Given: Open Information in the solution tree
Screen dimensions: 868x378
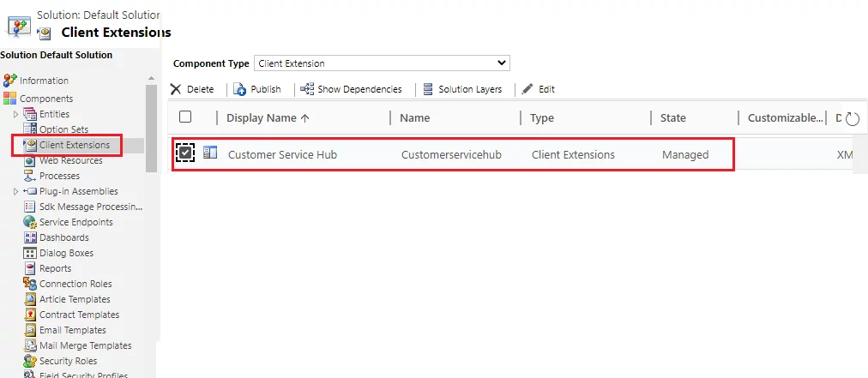Looking at the screenshot, I should 45,81.
